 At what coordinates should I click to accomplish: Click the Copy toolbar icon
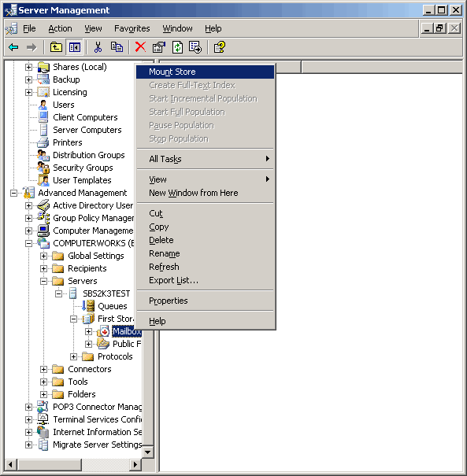point(117,47)
